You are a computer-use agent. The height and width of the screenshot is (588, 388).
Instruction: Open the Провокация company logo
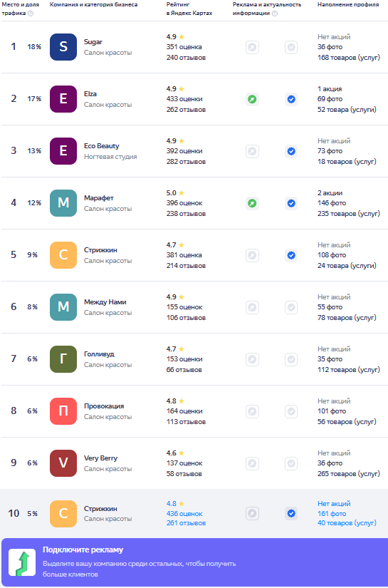63,411
